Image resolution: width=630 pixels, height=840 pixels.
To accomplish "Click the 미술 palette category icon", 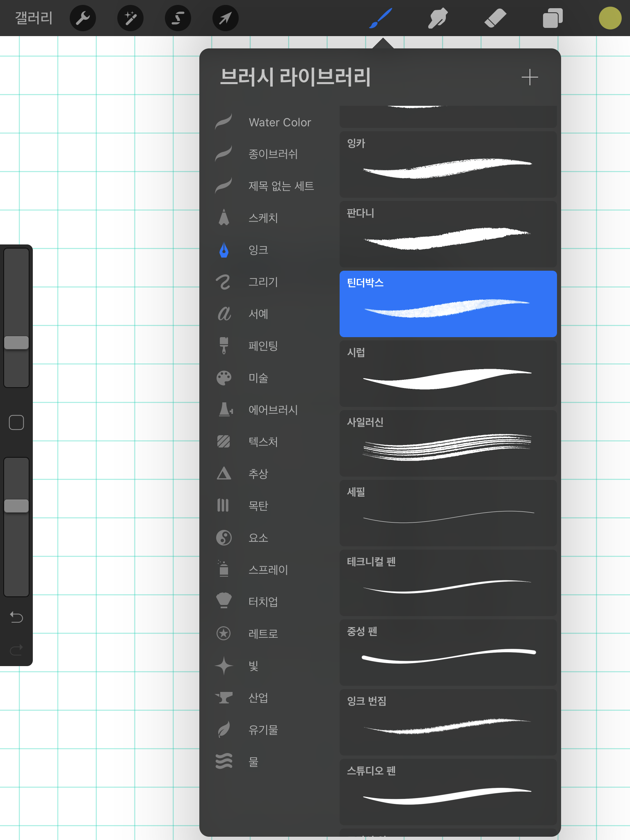I will click(x=224, y=378).
